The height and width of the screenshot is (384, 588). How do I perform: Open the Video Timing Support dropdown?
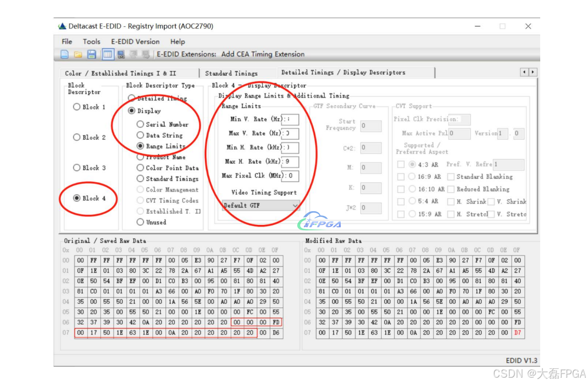[x=261, y=205]
